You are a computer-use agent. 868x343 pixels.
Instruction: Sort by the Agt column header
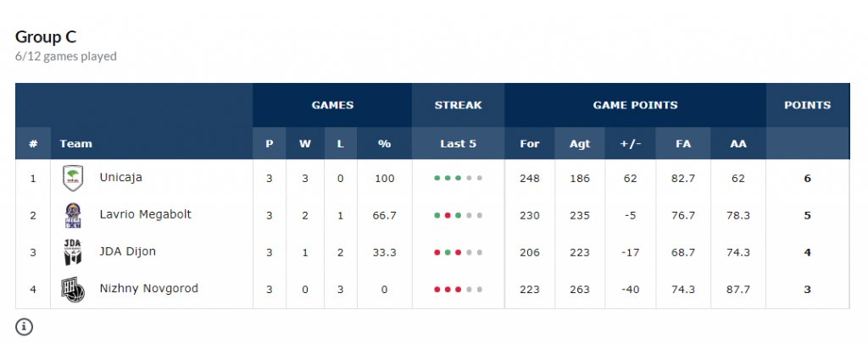pyautogui.click(x=580, y=144)
